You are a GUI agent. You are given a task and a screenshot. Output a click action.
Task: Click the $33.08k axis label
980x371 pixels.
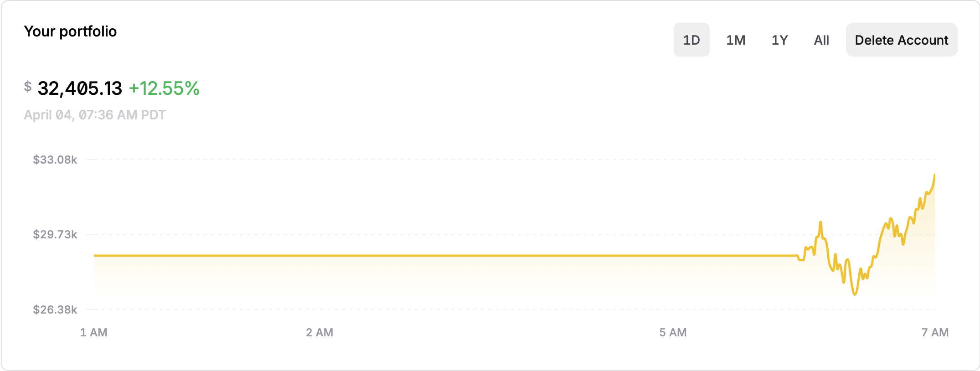55,160
